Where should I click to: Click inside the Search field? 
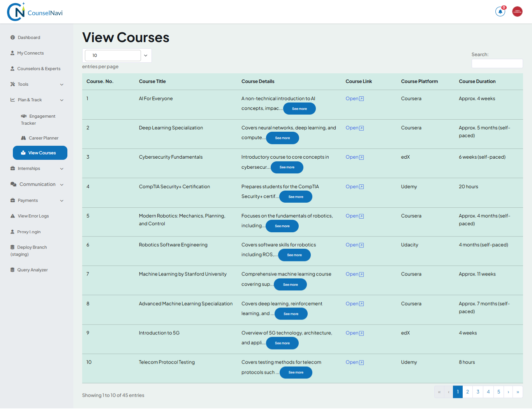(497, 63)
